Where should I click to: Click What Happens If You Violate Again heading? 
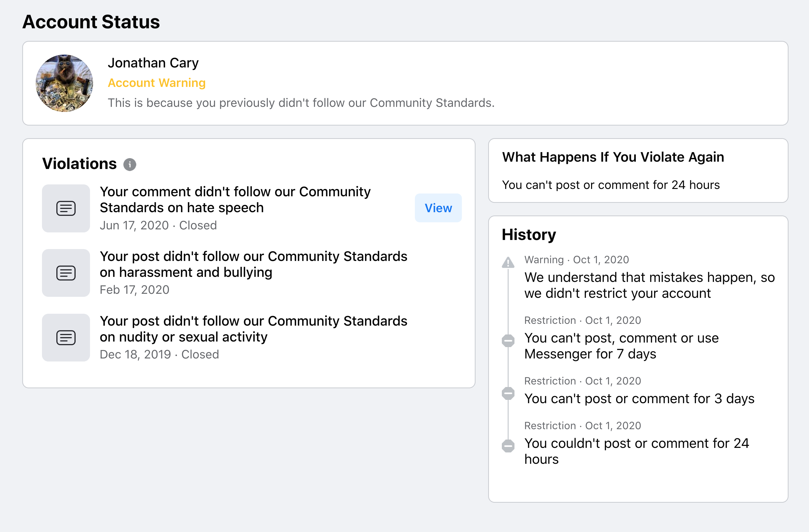tap(613, 157)
